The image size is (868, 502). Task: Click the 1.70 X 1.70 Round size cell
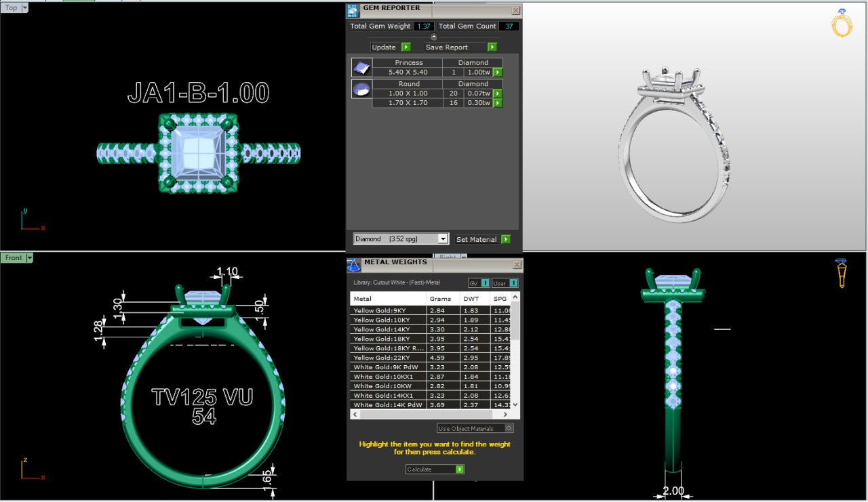[x=408, y=103]
